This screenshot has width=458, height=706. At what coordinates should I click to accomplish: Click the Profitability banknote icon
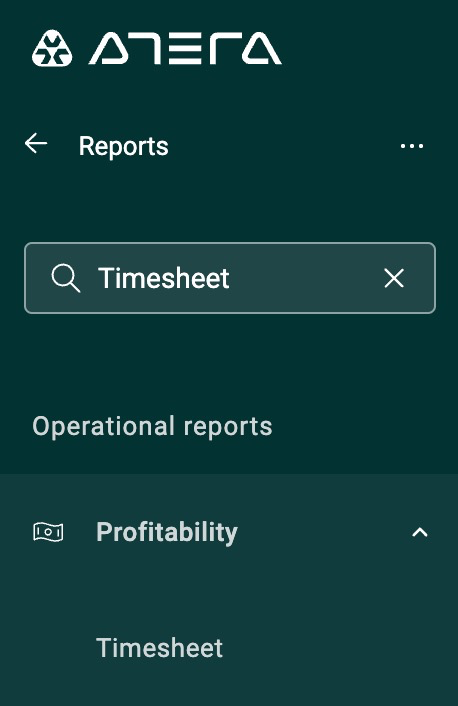[48, 532]
